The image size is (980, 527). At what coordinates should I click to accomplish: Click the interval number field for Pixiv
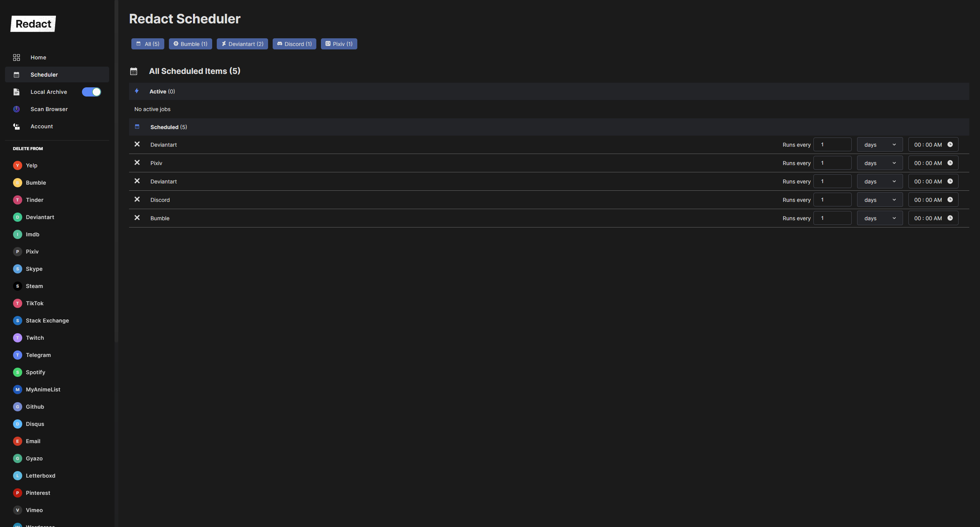coord(832,163)
